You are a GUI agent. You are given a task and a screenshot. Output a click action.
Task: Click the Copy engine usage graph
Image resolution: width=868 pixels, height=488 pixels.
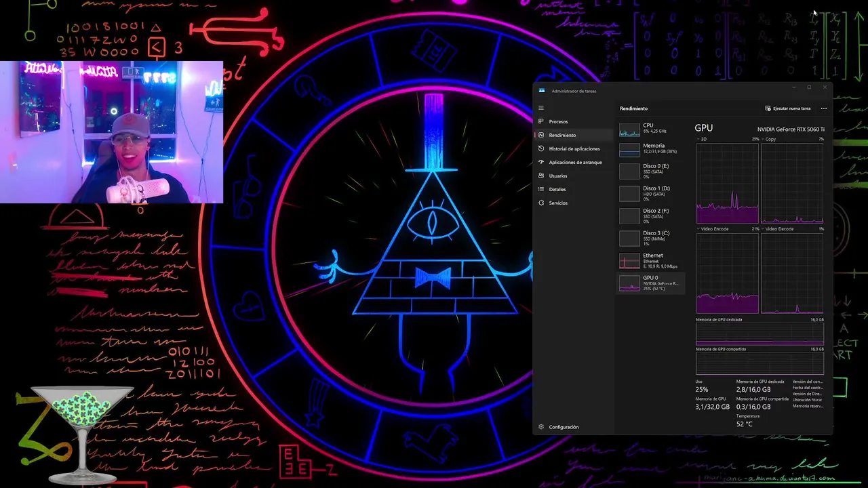pyautogui.click(x=792, y=183)
